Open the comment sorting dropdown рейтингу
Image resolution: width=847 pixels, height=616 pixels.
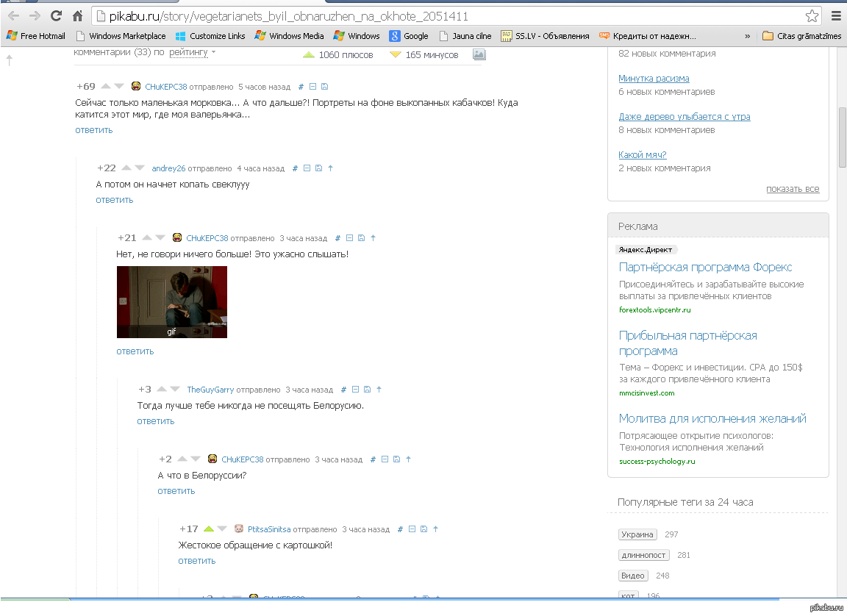[193, 52]
